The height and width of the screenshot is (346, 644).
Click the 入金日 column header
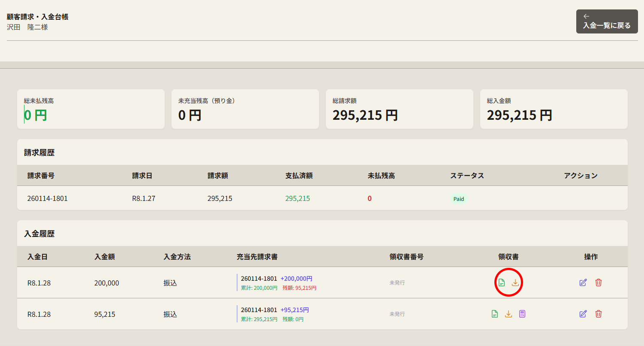coord(37,257)
